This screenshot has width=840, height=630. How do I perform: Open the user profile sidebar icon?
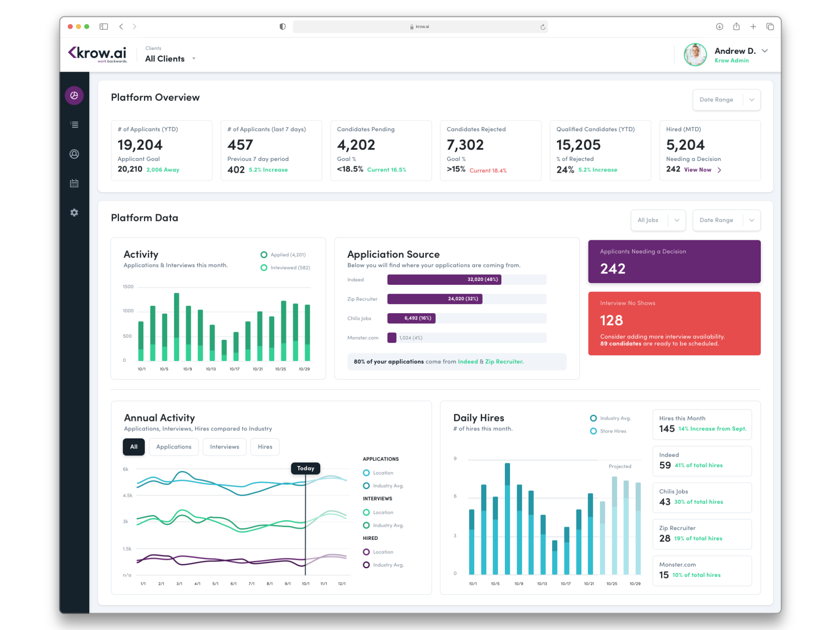74,154
